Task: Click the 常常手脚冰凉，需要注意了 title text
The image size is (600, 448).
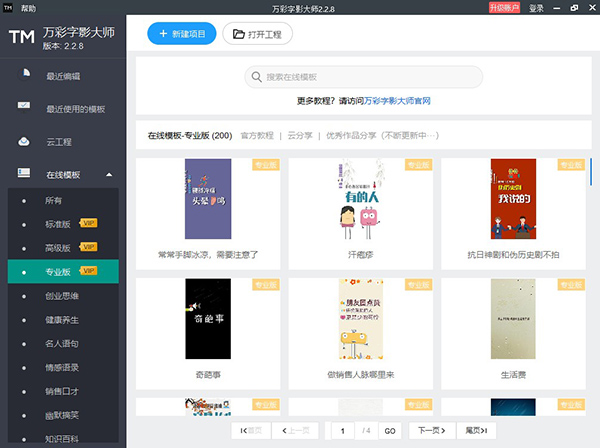Action: [208, 254]
